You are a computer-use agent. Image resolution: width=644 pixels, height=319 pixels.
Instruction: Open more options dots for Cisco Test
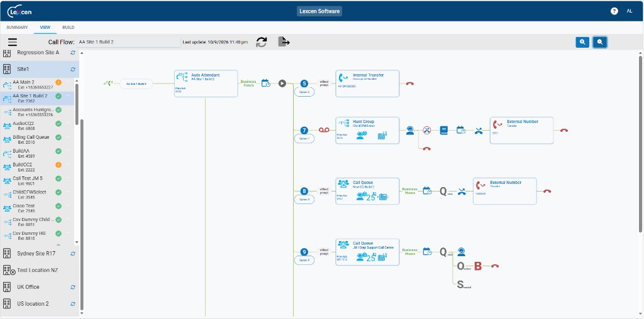pos(69,206)
